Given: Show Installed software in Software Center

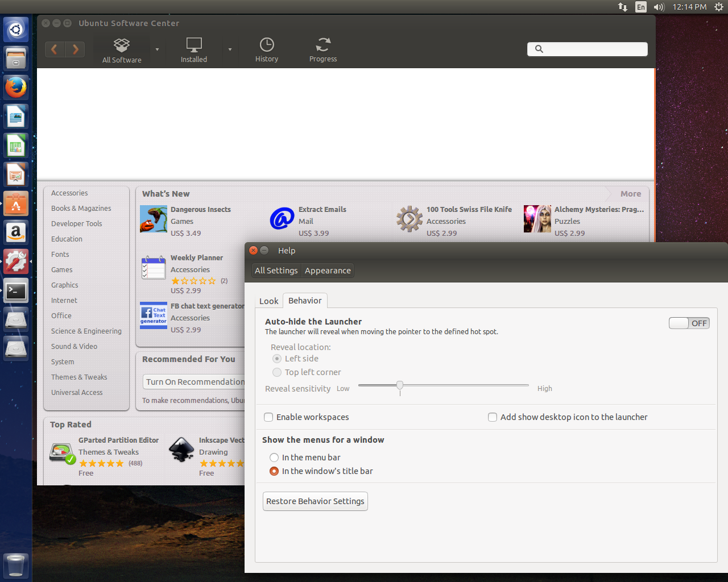Looking at the screenshot, I should [x=194, y=50].
